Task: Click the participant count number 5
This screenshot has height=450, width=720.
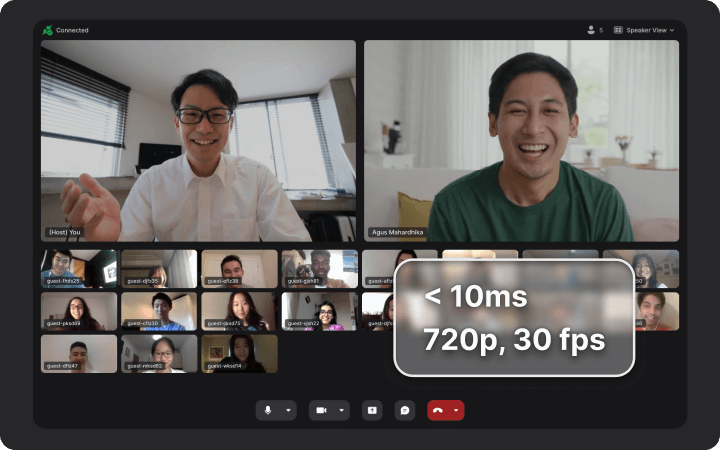Action: click(x=601, y=30)
